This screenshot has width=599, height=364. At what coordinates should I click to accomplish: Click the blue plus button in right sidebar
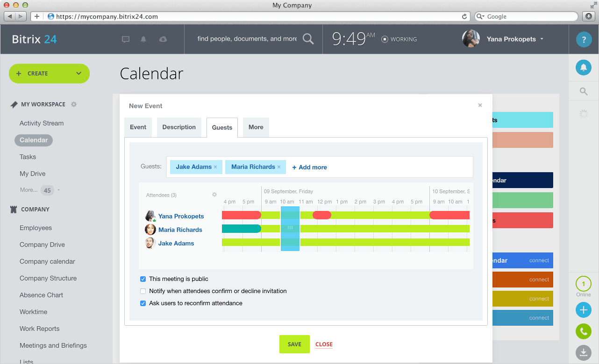pos(584,309)
